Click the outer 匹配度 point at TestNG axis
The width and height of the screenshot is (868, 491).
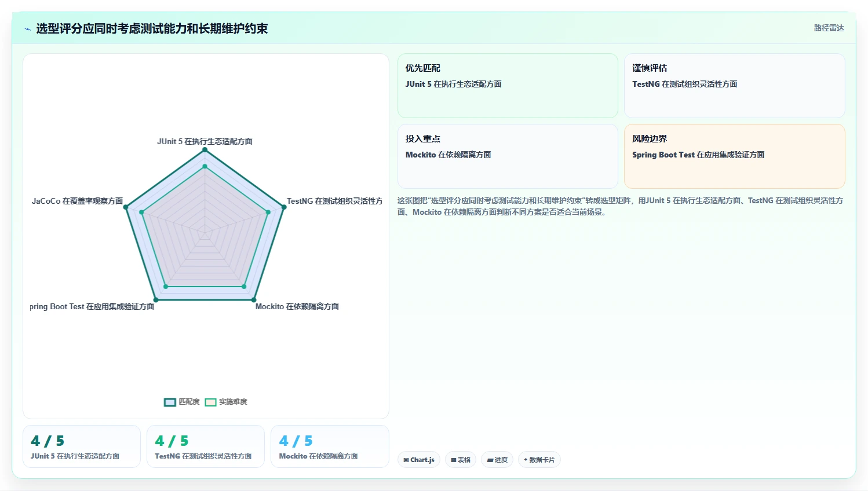284,207
